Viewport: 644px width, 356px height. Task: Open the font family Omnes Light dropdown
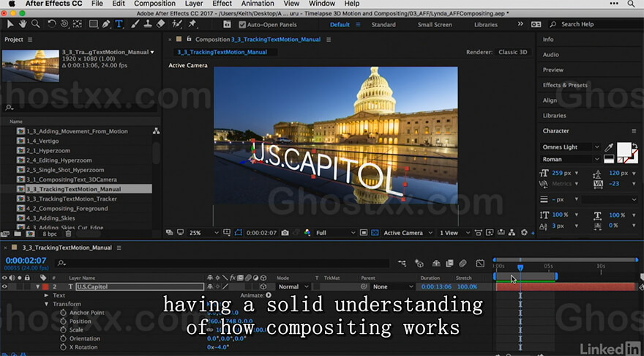pyautogui.click(x=571, y=147)
